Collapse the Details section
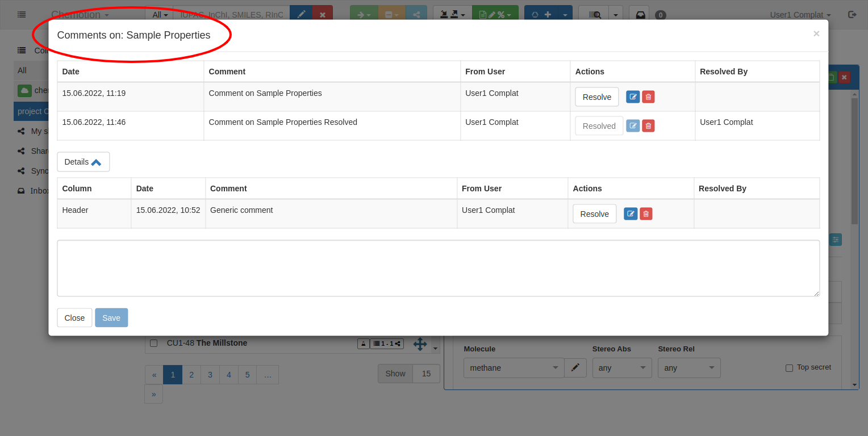The width and height of the screenshot is (868, 436). (x=83, y=162)
